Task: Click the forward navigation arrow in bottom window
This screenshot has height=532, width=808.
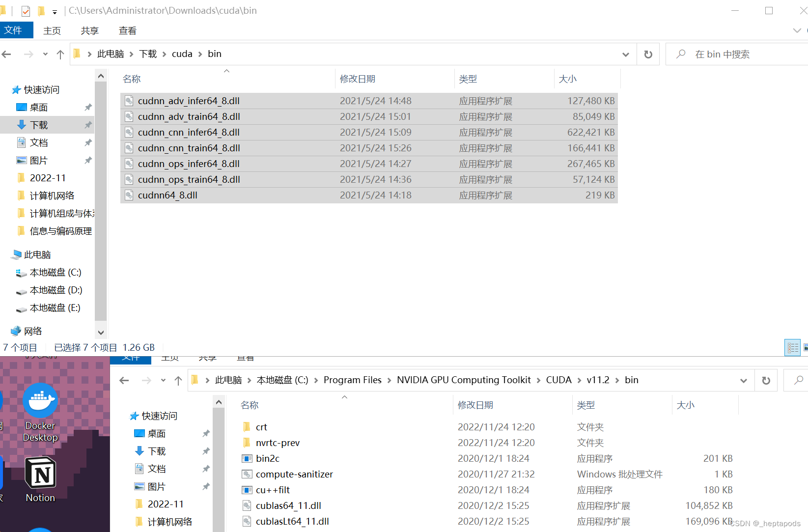Action: point(146,380)
